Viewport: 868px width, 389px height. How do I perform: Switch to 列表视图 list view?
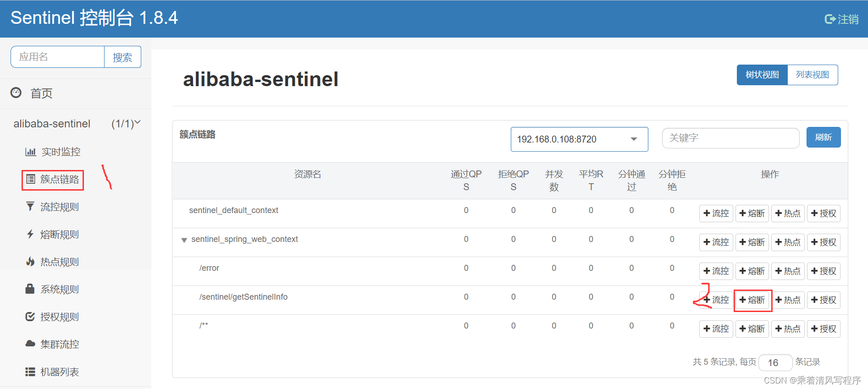tap(813, 75)
